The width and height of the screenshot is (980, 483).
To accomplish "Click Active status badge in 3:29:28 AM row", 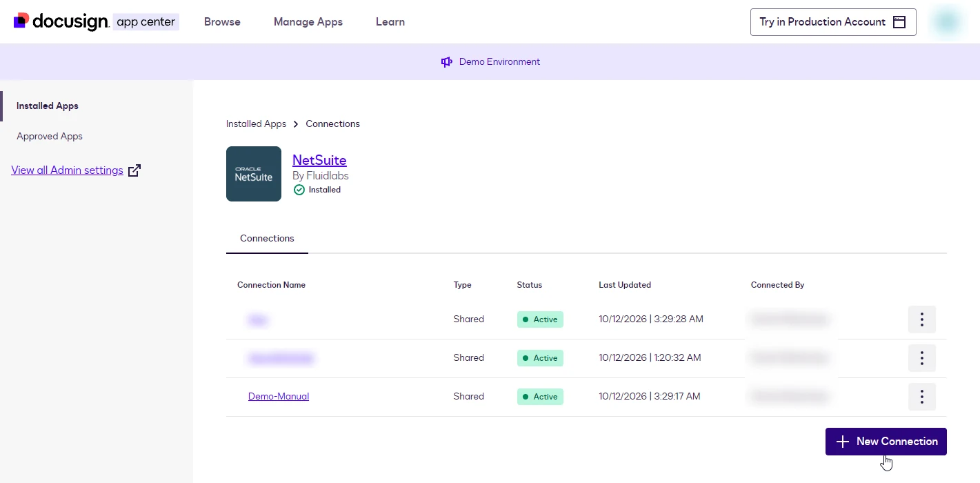I will (540, 319).
